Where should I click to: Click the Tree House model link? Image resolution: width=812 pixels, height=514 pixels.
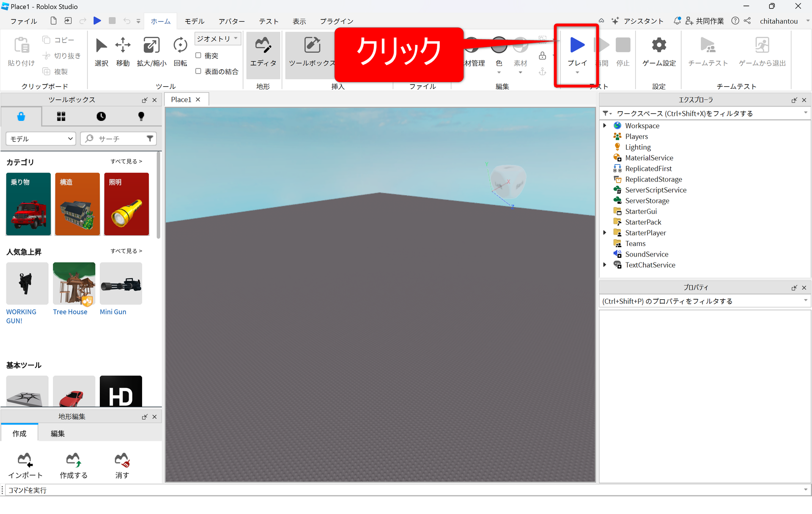pos(70,312)
